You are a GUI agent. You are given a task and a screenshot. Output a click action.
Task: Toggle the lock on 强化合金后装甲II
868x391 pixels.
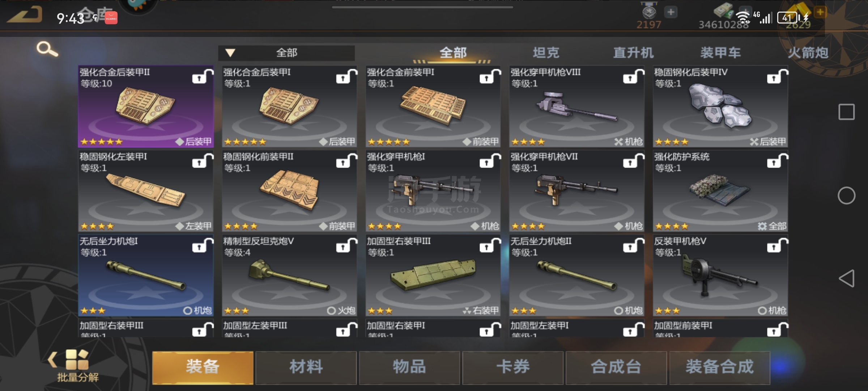pyautogui.click(x=203, y=76)
